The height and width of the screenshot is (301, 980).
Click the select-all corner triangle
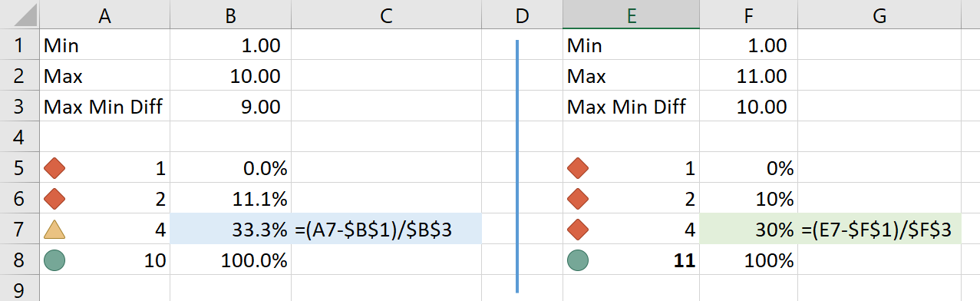point(18,15)
